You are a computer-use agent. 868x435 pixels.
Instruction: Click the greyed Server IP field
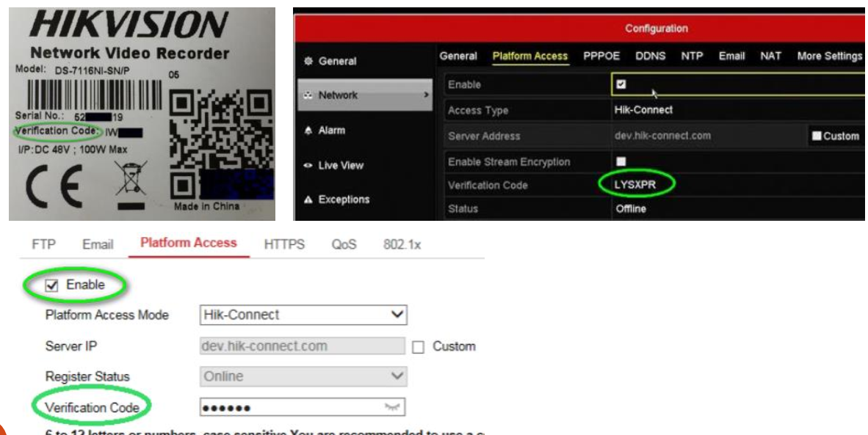[303, 346]
